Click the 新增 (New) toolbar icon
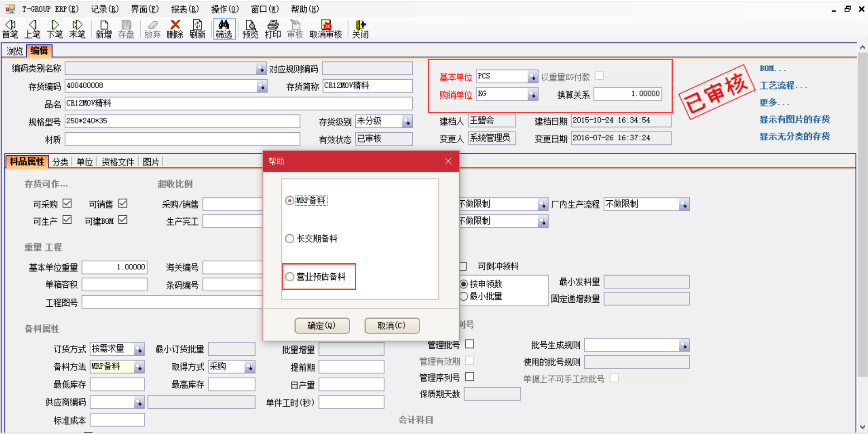The width and height of the screenshot is (868, 434). [x=103, y=29]
